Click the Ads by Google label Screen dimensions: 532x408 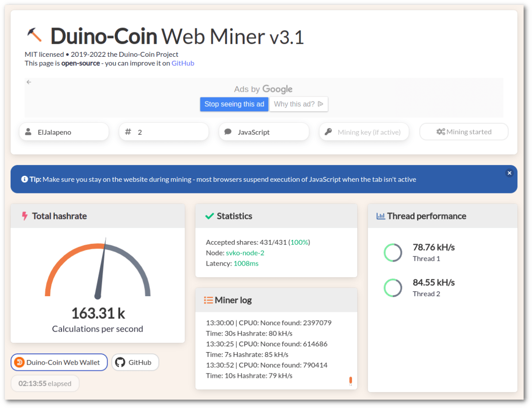click(x=263, y=89)
